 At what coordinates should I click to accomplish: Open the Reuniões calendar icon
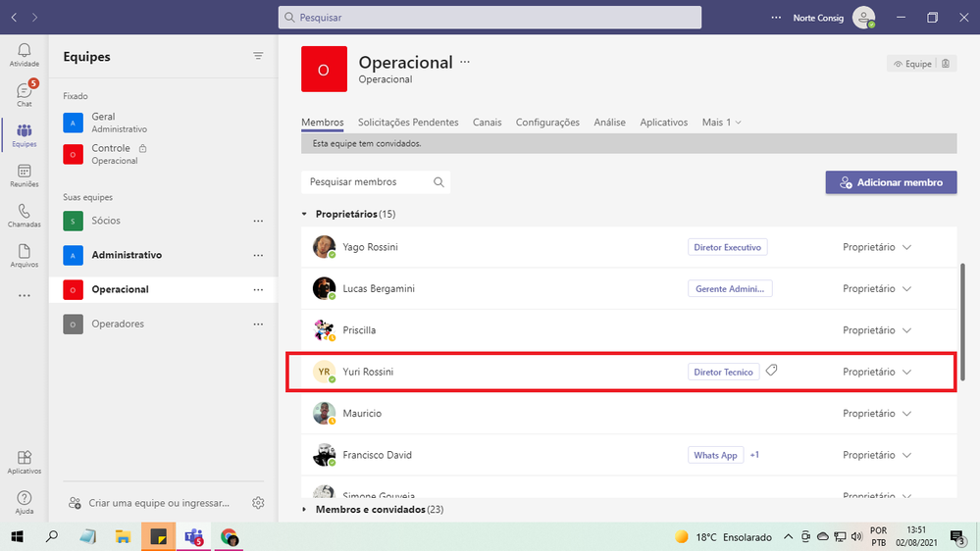click(x=24, y=175)
